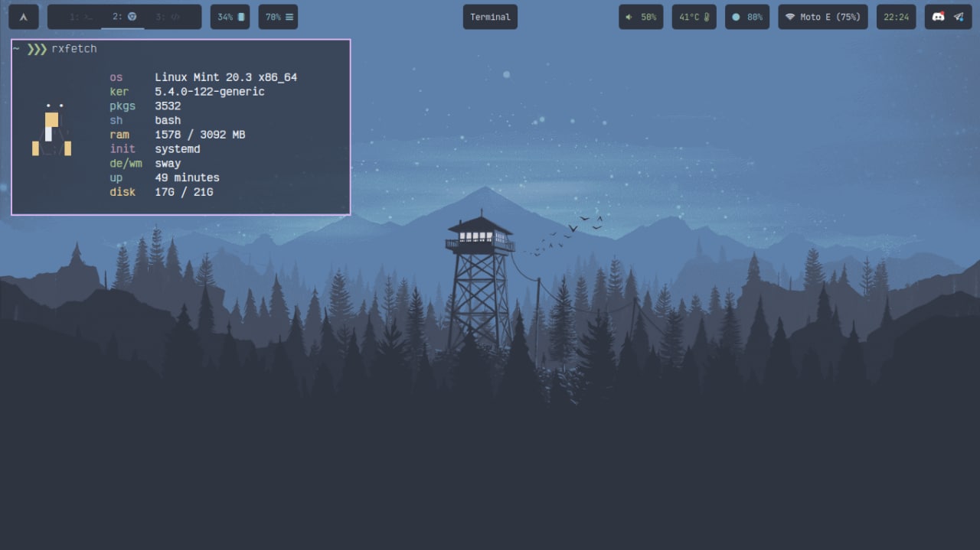Click the 'disk' label in terminal
Viewport: 980px width, 550px height.
coord(122,192)
